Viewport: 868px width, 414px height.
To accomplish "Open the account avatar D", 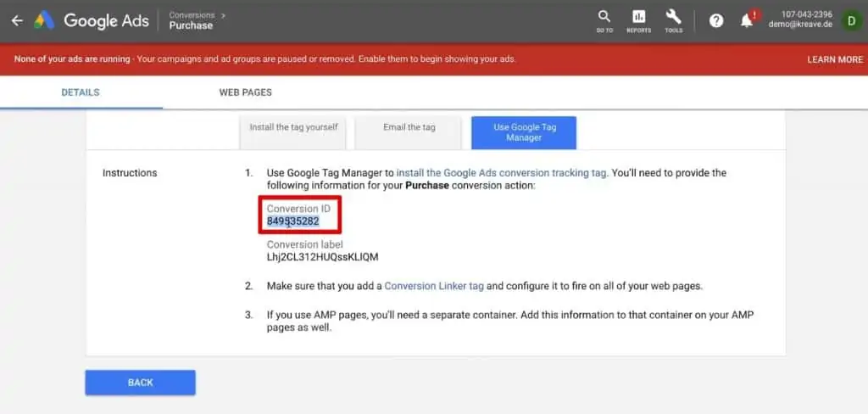I will click(851, 21).
